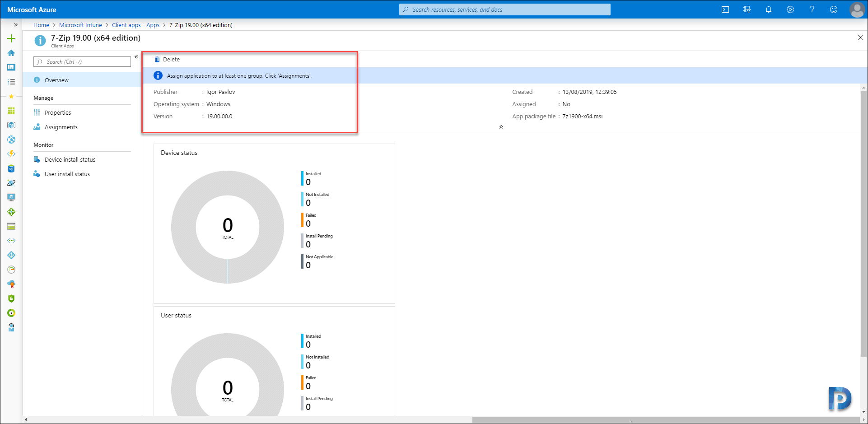Open Help + support person icon
868x424 pixels.
(x=11, y=327)
